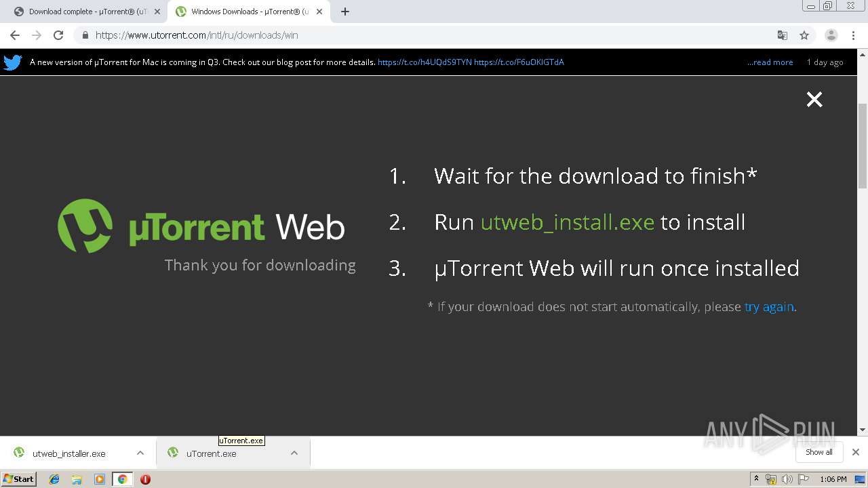Viewport: 868px width, 488px height.
Task: Open the Chrome profile avatar
Action: click(831, 35)
